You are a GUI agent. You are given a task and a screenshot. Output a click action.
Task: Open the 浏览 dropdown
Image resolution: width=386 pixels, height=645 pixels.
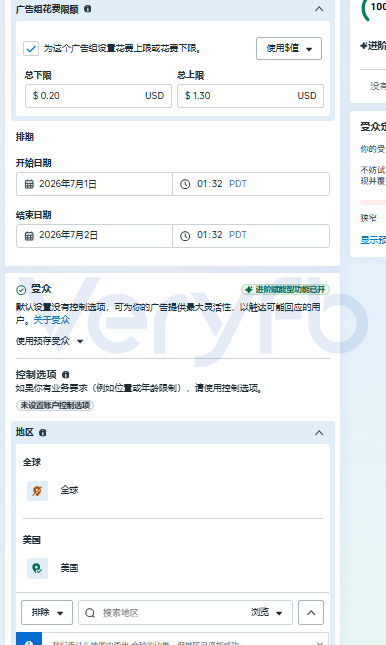[267, 613]
